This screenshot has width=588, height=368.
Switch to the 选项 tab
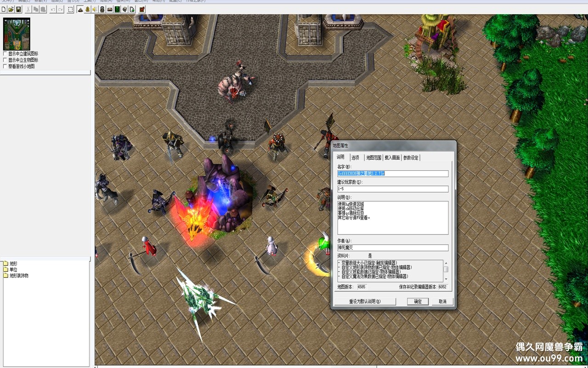[355, 158]
